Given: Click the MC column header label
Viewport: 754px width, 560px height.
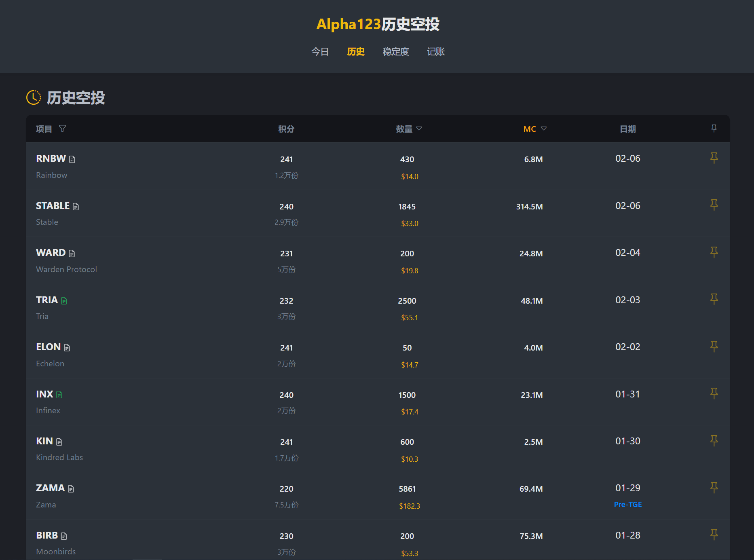Looking at the screenshot, I should tap(530, 129).
